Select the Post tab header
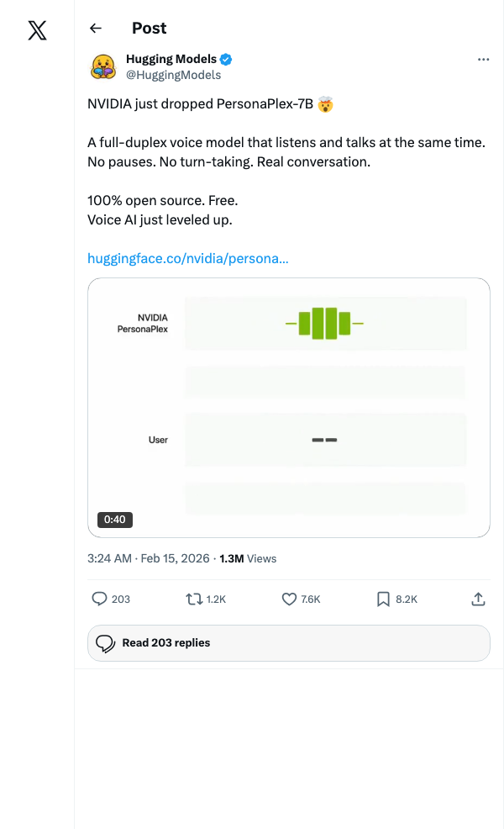 (149, 28)
